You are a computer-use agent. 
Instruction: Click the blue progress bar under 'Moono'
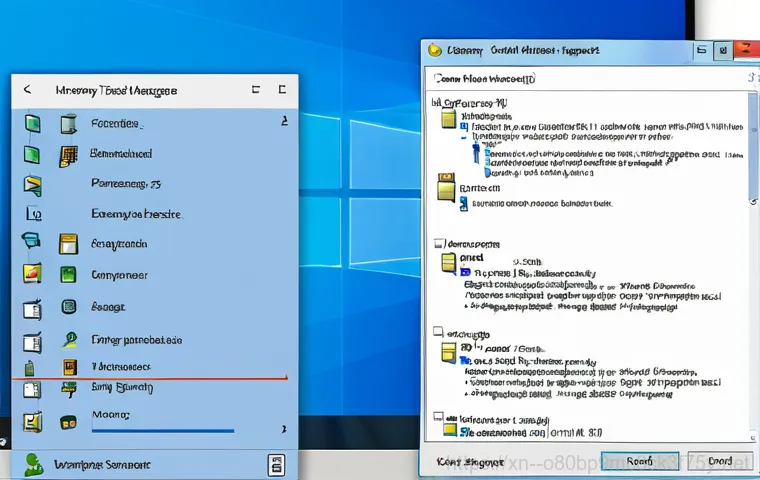click(x=162, y=431)
